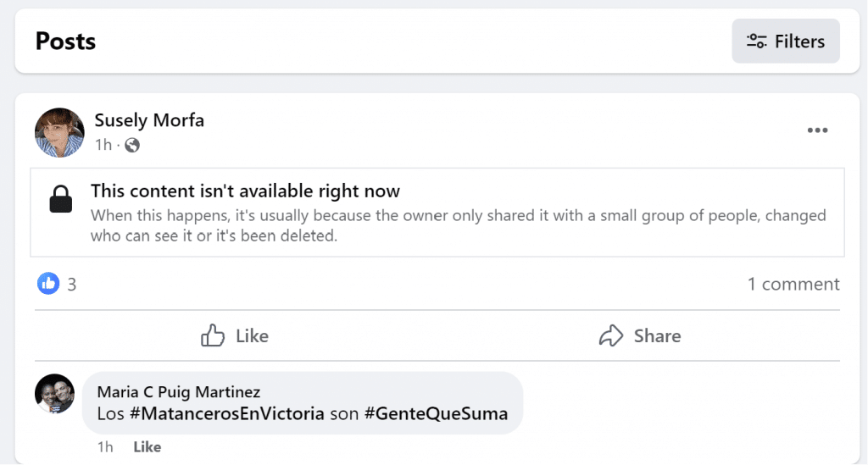
Task: Open Susely Morfa's profile name link
Action: click(x=149, y=120)
